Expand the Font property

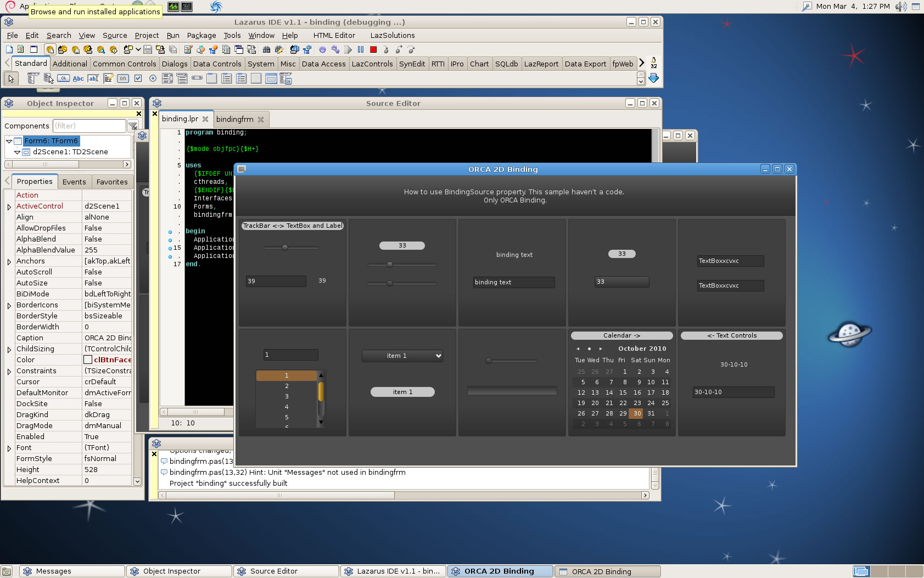point(9,448)
